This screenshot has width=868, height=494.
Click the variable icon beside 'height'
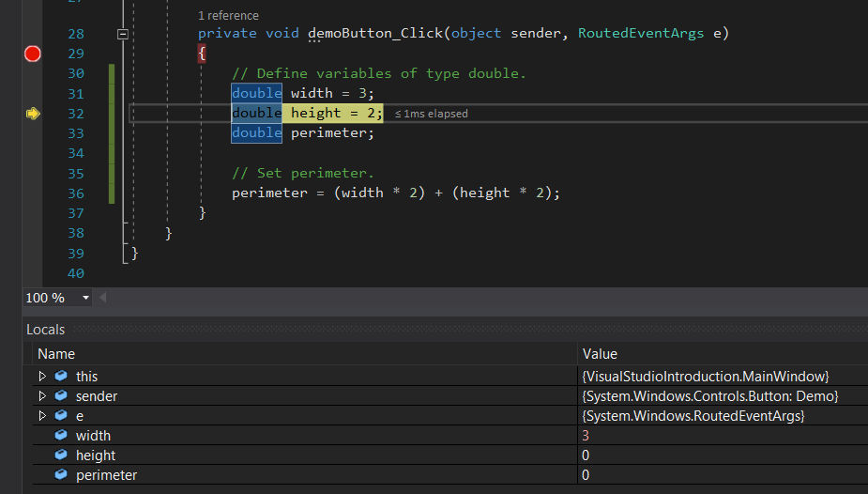coord(61,455)
